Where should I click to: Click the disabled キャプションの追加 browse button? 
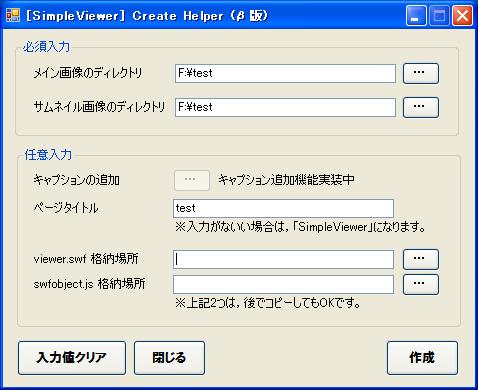click(192, 180)
